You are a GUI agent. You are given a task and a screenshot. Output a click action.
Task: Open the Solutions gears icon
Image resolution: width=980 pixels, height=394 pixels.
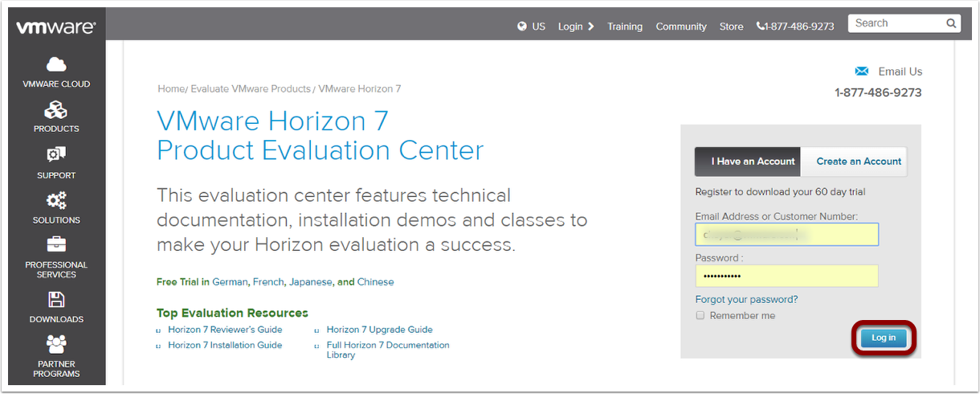[x=56, y=200]
